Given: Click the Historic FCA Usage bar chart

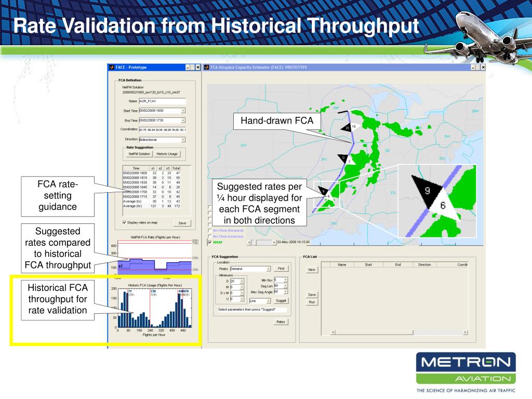Looking at the screenshot, I should tap(154, 308).
